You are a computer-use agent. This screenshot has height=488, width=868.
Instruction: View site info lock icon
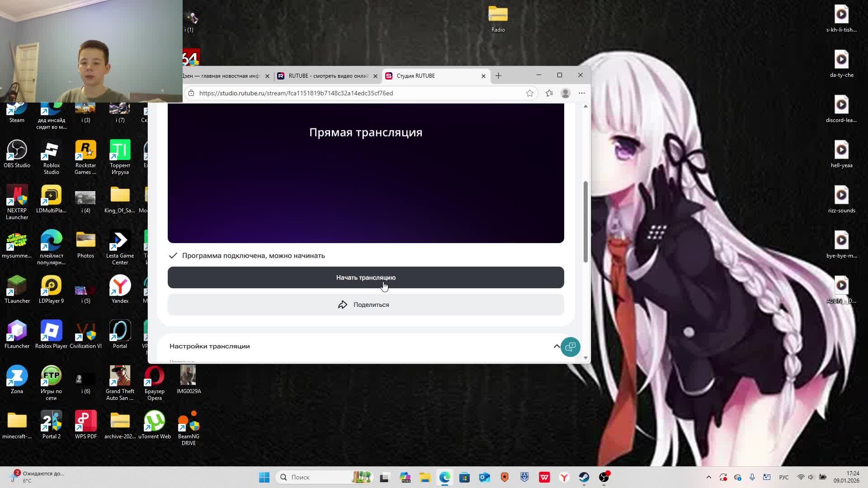pos(191,93)
